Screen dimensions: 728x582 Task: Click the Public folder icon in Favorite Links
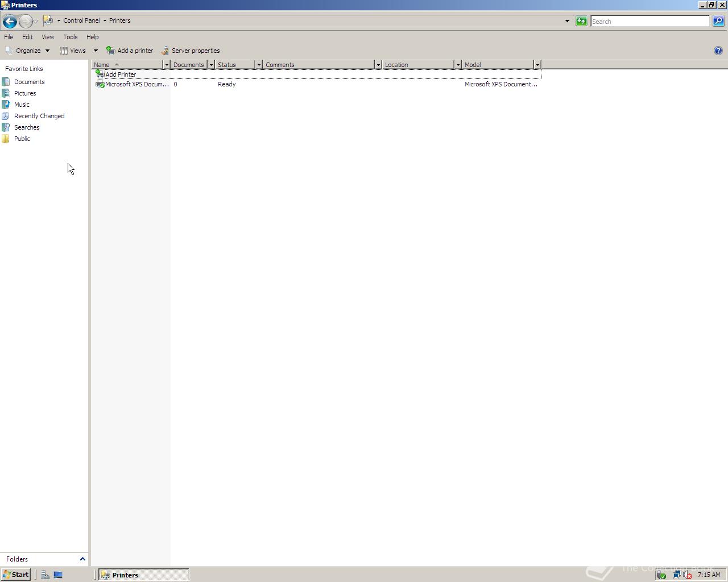click(x=6, y=139)
